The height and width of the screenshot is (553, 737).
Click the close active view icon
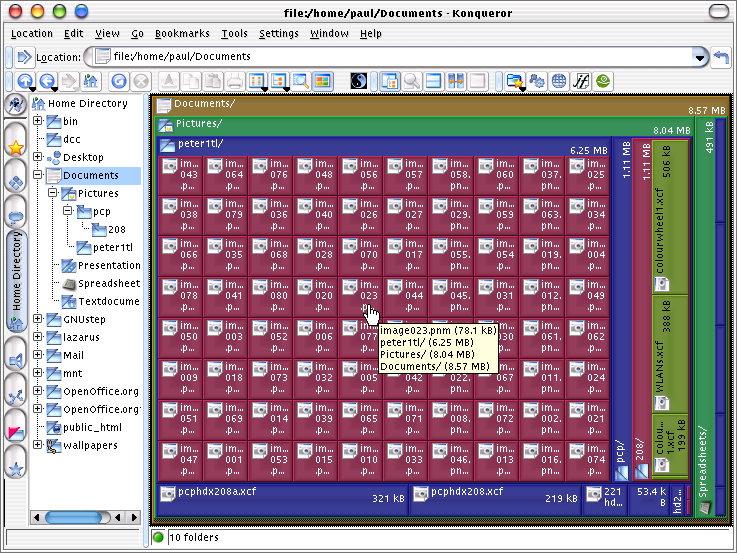tap(478, 81)
